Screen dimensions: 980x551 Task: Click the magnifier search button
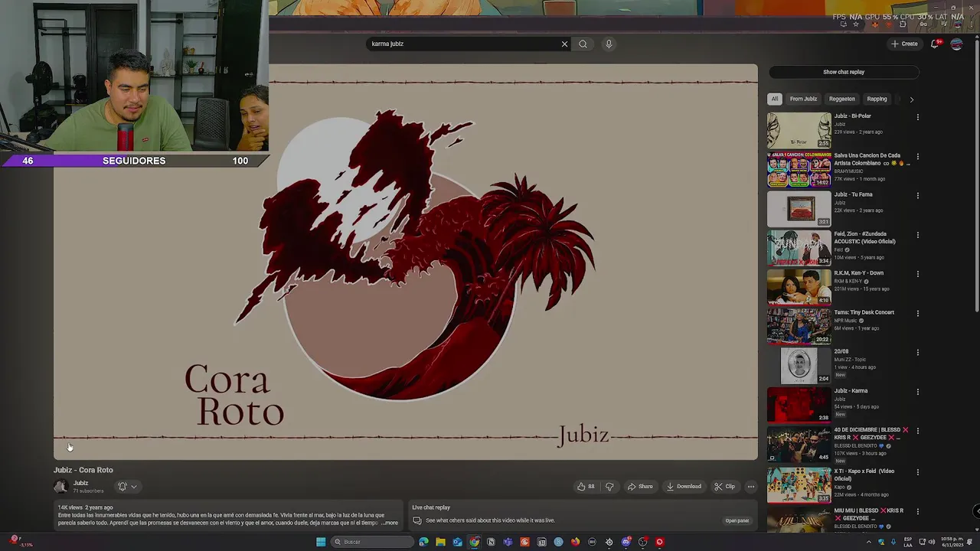pyautogui.click(x=583, y=44)
